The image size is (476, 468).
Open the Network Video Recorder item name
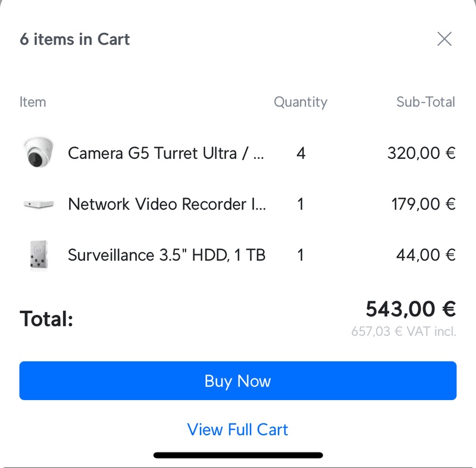[x=167, y=204]
